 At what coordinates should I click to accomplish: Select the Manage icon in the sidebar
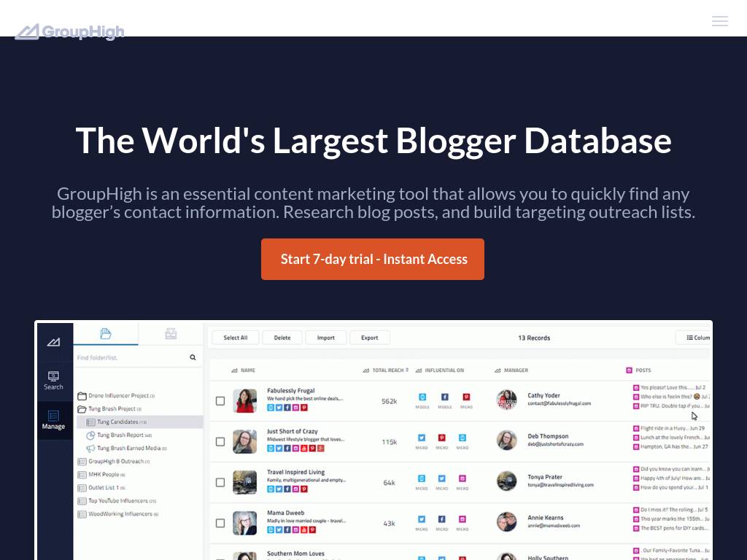(x=53, y=420)
